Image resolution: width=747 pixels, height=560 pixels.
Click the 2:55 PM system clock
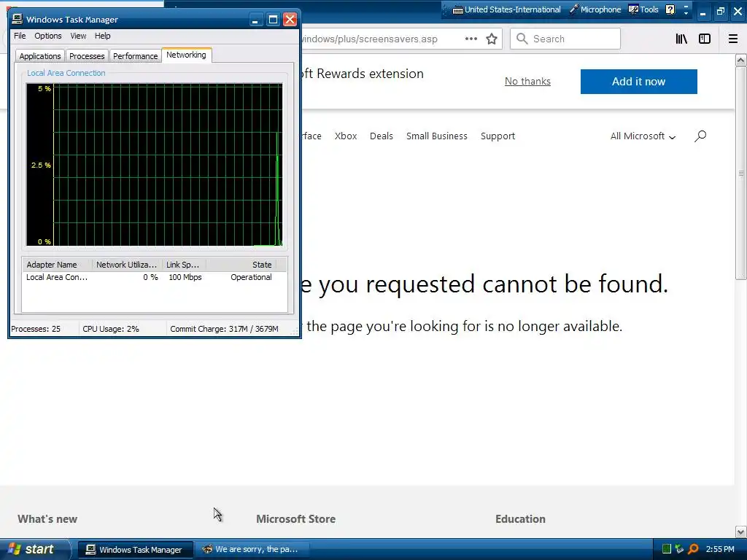click(x=720, y=549)
